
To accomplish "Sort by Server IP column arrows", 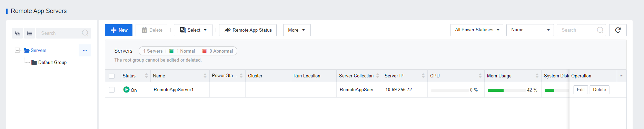I will click(423, 76).
